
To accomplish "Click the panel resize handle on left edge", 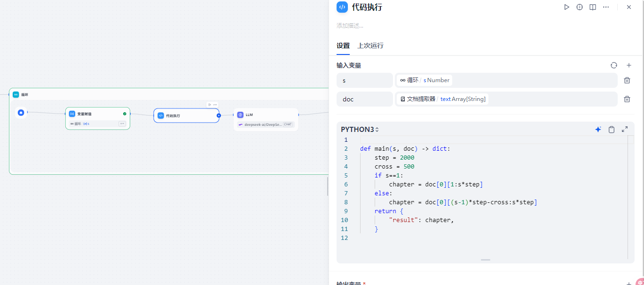I will click(328, 187).
